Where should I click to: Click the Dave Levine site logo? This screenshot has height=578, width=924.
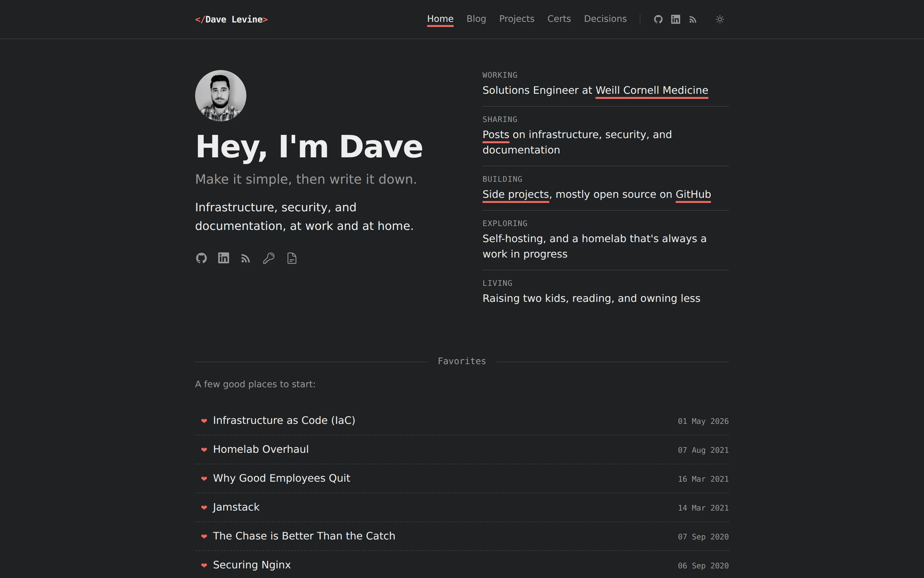point(231,20)
